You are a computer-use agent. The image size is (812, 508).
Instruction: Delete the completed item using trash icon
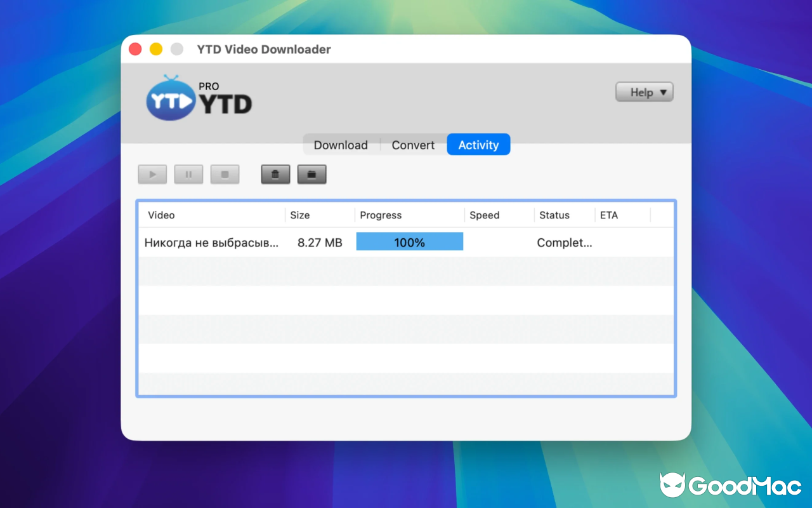pyautogui.click(x=275, y=174)
